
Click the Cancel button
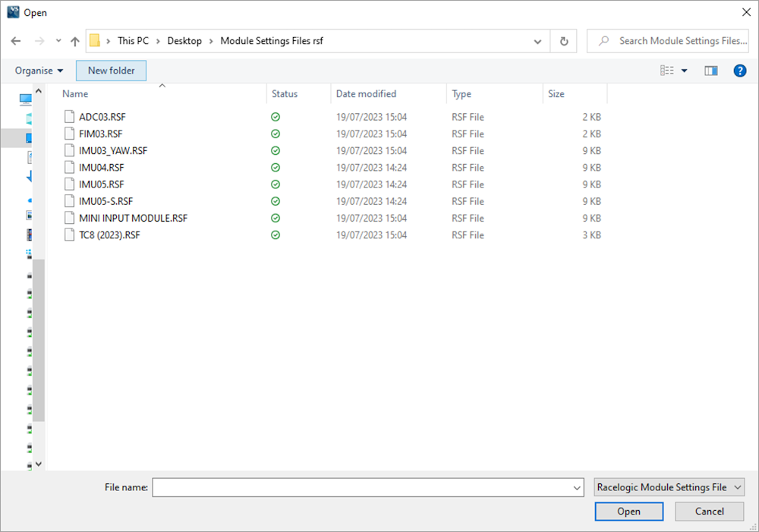(x=709, y=512)
